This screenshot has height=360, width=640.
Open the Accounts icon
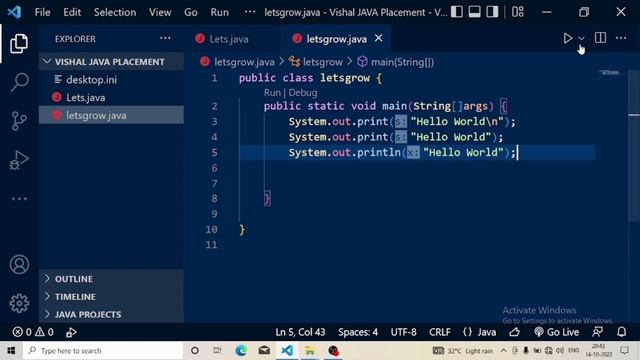[x=19, y=264]
